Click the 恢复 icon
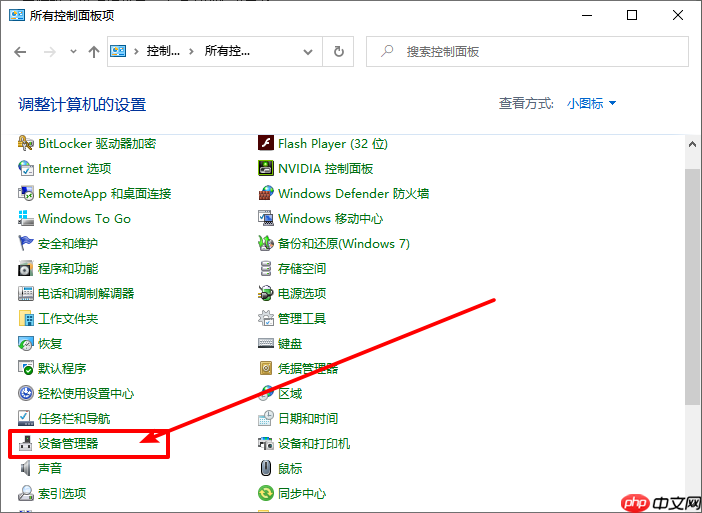 point(26,344)
